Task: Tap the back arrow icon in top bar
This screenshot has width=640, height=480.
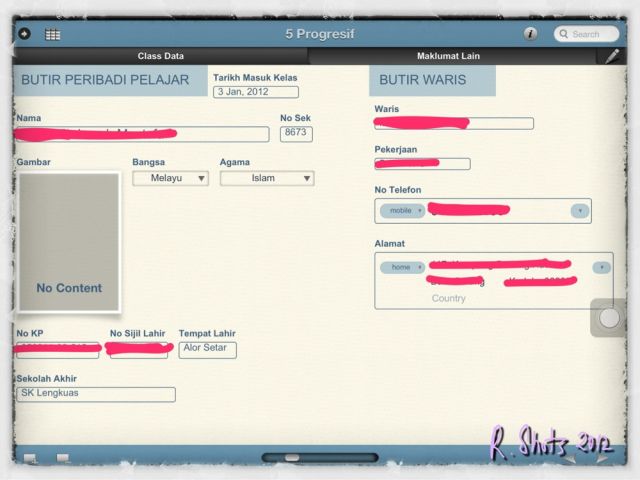Action: coord(24,34)
